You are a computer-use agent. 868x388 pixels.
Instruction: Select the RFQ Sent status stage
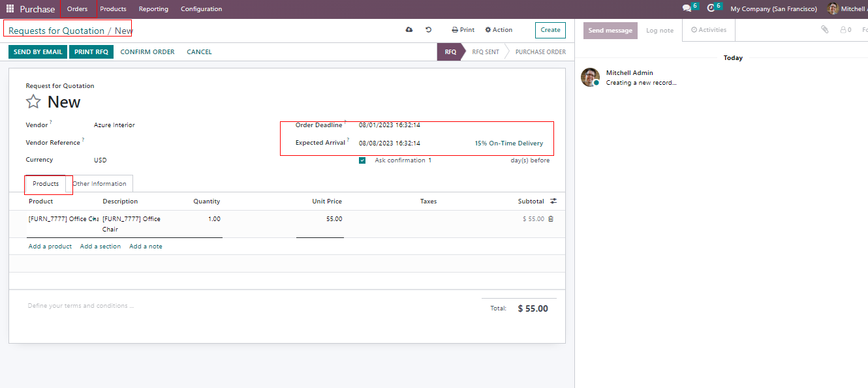coord(486,52)
